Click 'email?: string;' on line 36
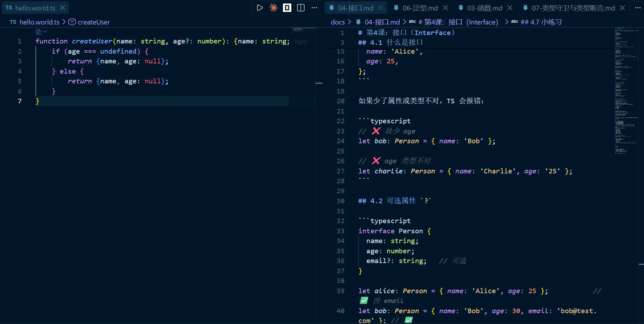This screenshot has width=644, height=324. 396,261
